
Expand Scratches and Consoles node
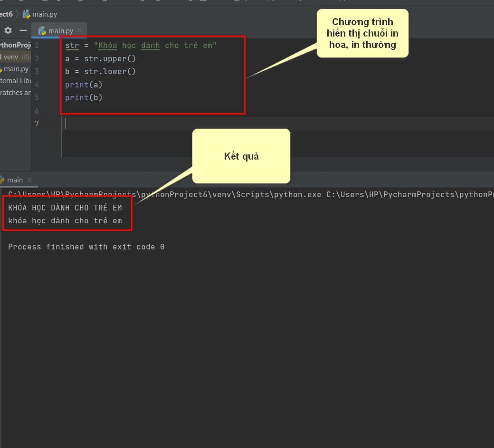15,93
